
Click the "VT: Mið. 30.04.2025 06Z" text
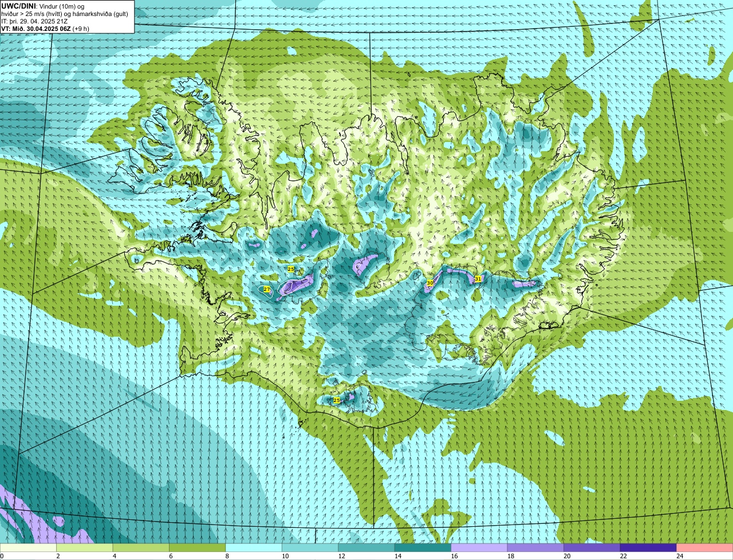pos(36,28)
